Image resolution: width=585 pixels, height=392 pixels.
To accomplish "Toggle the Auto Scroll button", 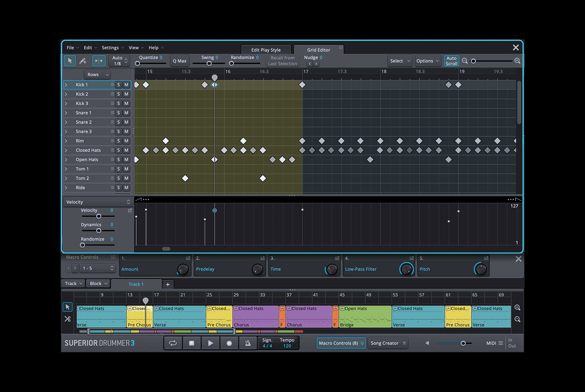I will [x=452, y=61].
